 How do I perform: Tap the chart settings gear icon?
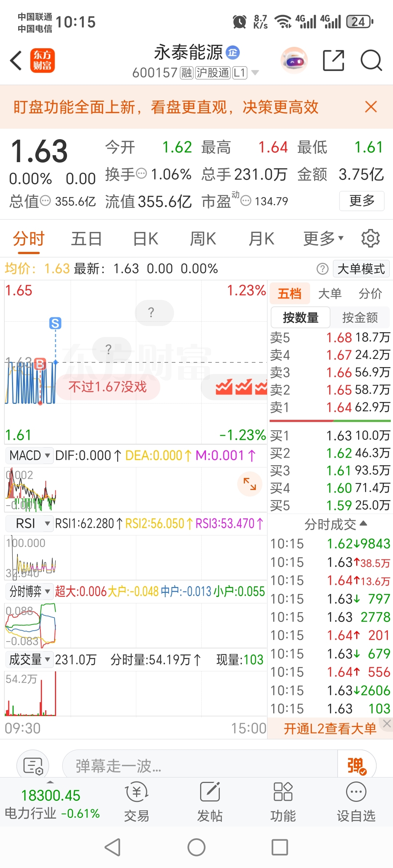pyautogui.click(x=370, y=238)
